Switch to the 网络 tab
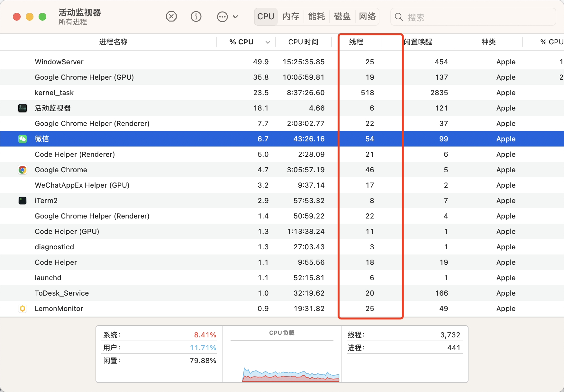Image resolution: width=564 pixels, height=392 pixels. pyautogui.click(x=368, y=16)
